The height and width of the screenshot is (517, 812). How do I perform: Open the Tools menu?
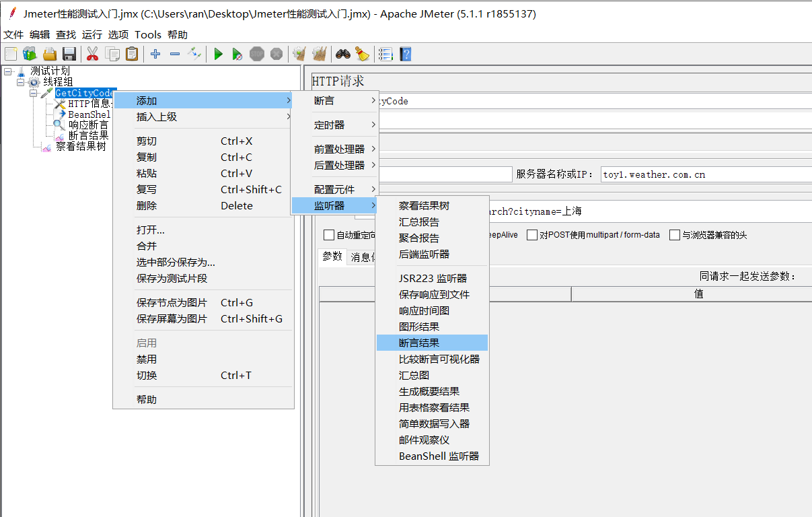click(148, 35)
